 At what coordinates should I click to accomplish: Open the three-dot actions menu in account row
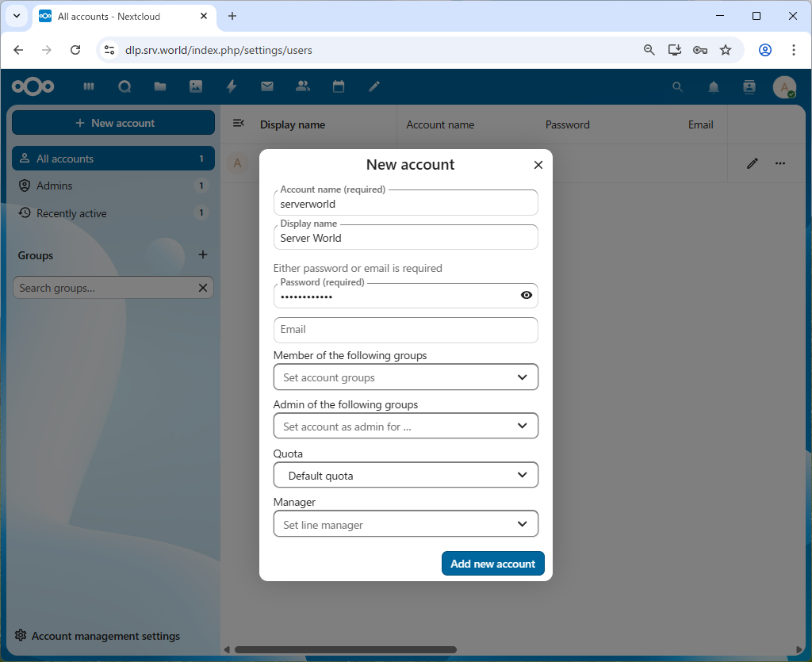[780, 163]
